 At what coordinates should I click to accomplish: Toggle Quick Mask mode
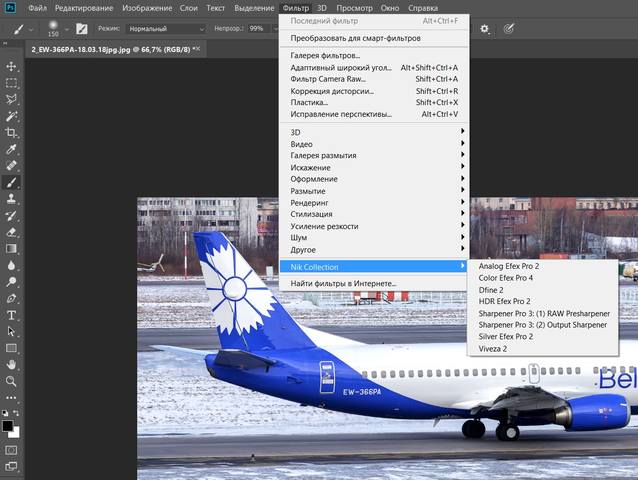tap(11, 450)
